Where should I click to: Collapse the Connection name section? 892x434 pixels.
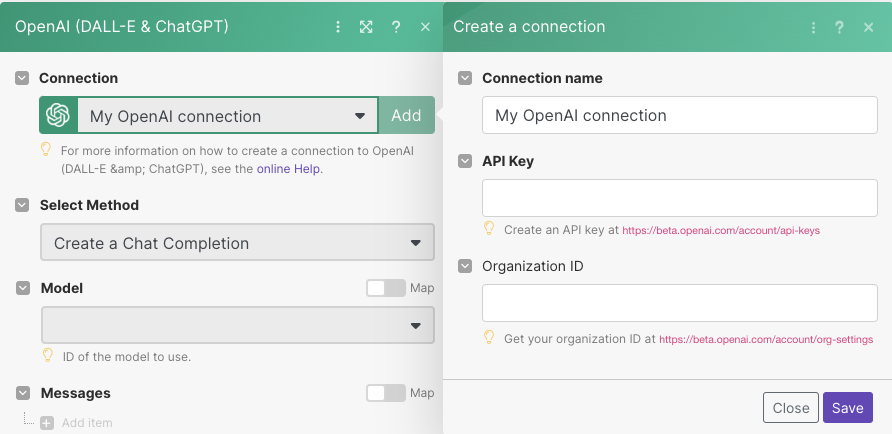click(x=465, y=78)
